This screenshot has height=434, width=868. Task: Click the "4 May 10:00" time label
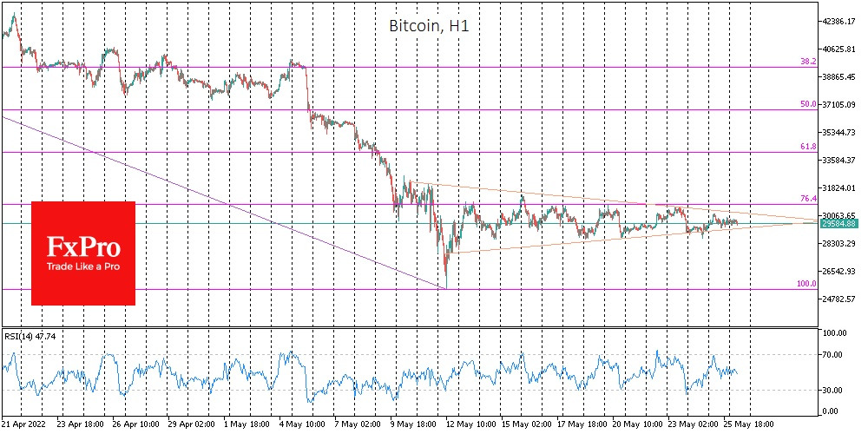(x=303, y=423)
